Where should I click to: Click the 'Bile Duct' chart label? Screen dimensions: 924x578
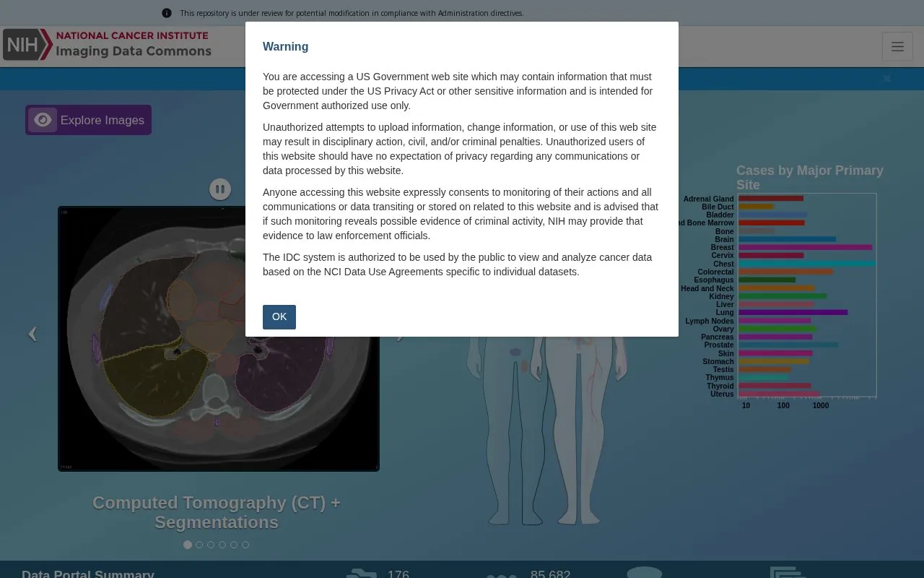(718, 207)
